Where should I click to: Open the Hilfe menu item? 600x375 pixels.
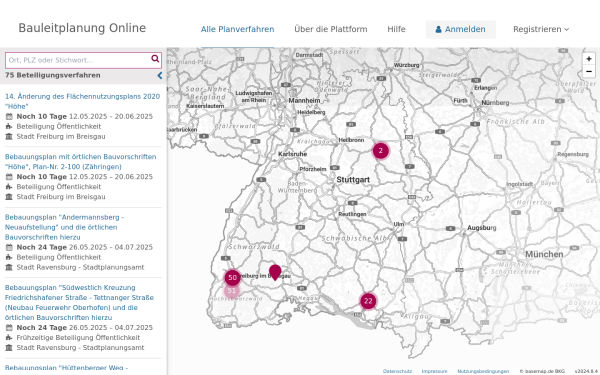coord(396,29)
